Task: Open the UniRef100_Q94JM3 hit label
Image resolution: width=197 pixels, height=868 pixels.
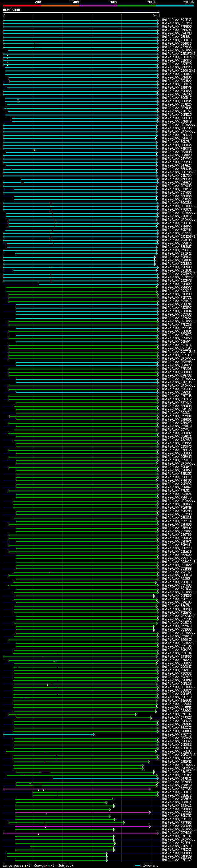Action: 176,33
